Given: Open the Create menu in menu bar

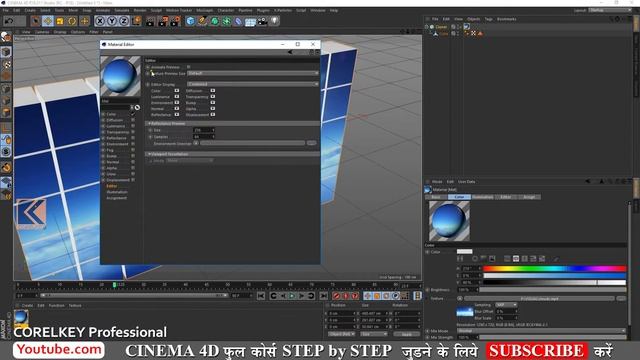Looking at the screenshot, I should [30, 10].
